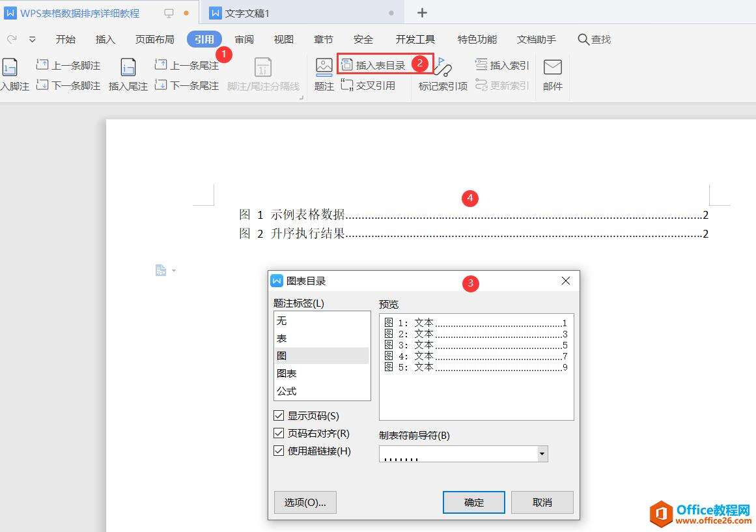Click the presentation screen icon in first tab
The image size is (756, 532).
[x=169, y=13]
